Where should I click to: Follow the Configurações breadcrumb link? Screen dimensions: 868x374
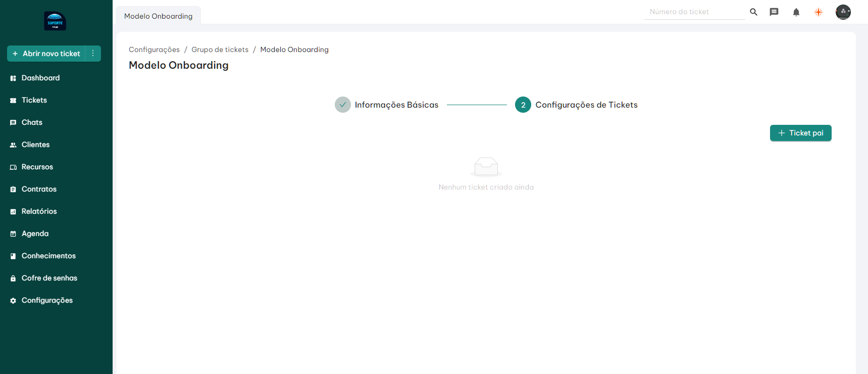coord(154,50)
